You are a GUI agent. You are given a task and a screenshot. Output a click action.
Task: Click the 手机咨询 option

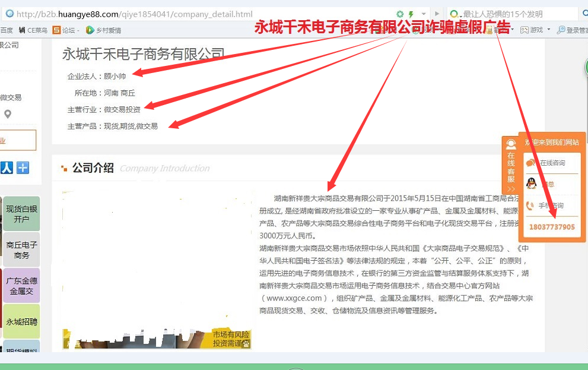[x=552, y=205]
